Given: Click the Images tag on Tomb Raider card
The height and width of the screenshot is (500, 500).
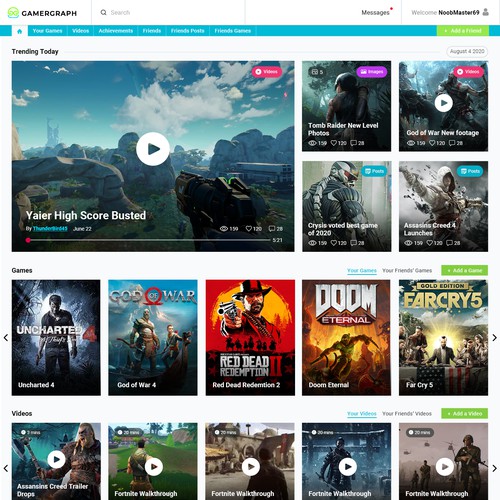Looking at the screenshot, I should [372, 72].
